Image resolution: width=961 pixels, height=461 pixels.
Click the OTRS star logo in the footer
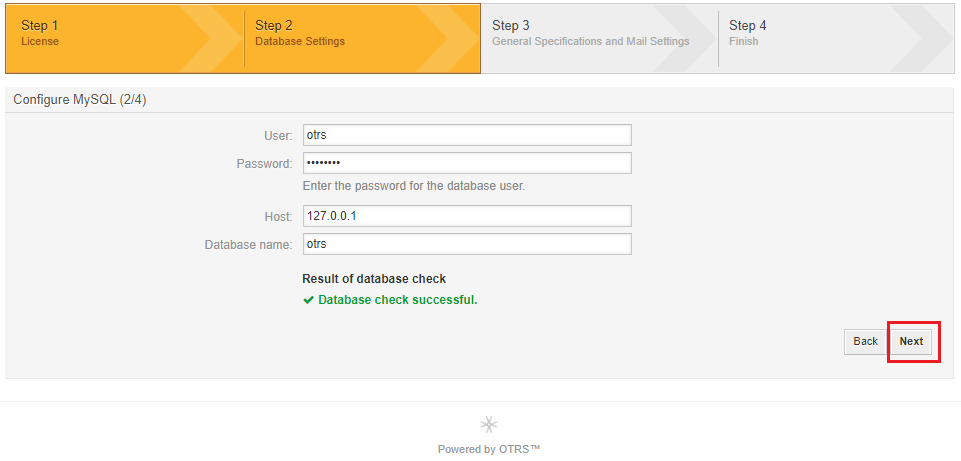pos(489,424)
